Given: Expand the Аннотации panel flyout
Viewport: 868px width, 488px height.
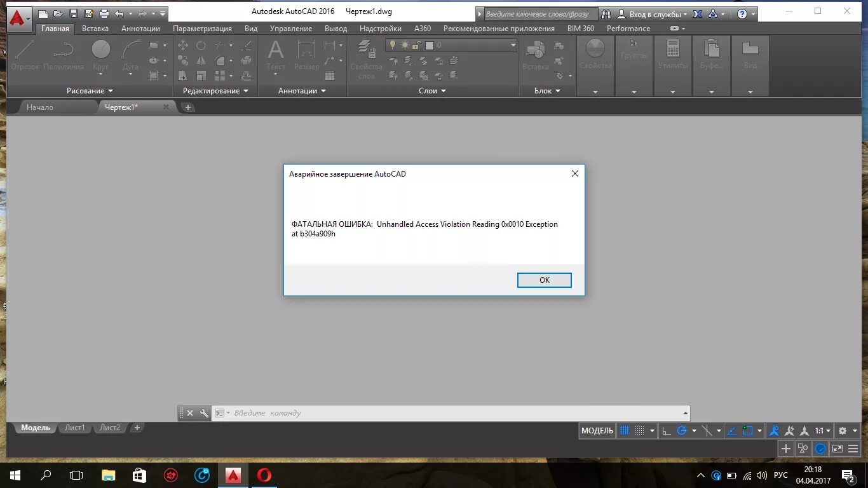Looking at the screenshot, I should pyautogui.click(x=302, y=91).
